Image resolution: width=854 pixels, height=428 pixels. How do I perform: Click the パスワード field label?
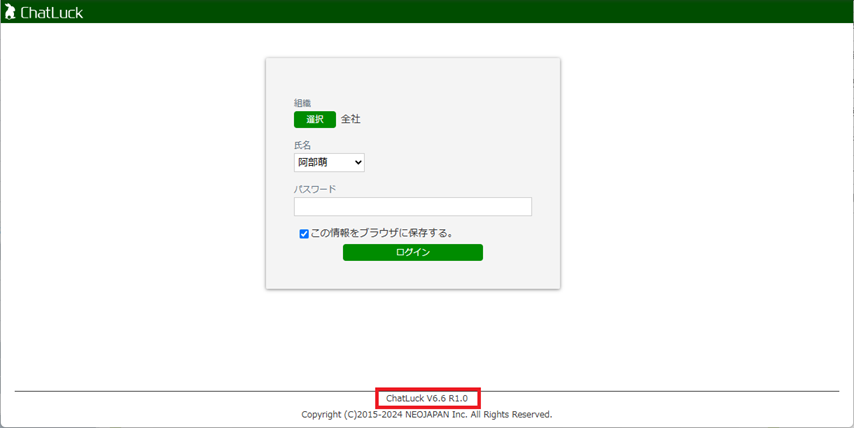pos(315,189)
